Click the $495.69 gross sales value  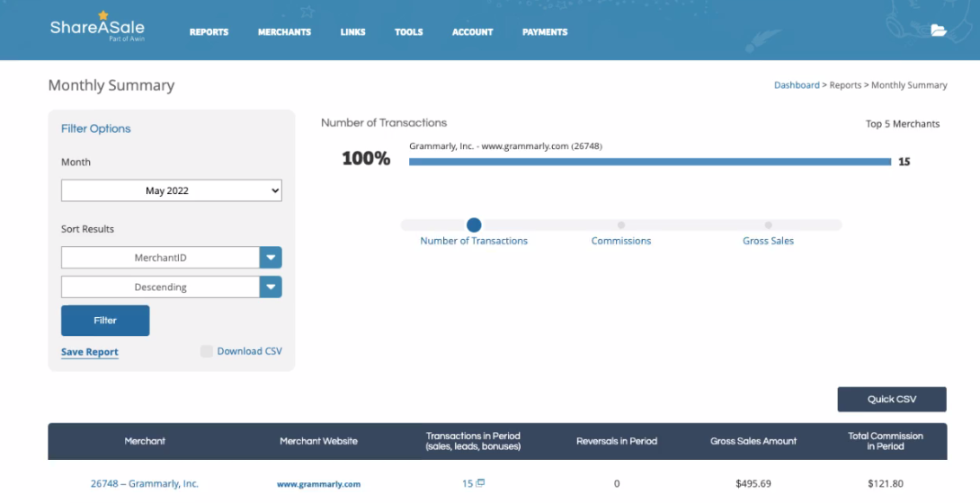(x=753, y=483)
